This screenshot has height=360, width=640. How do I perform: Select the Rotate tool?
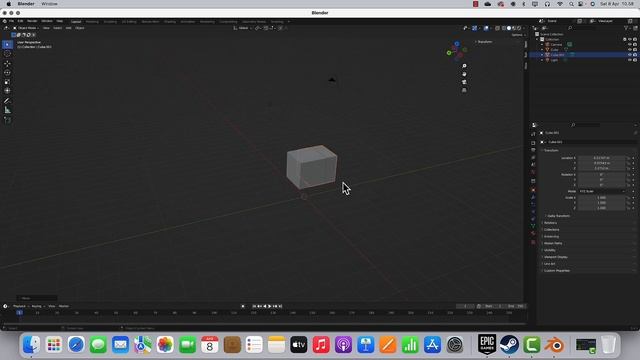coord(7,73)
